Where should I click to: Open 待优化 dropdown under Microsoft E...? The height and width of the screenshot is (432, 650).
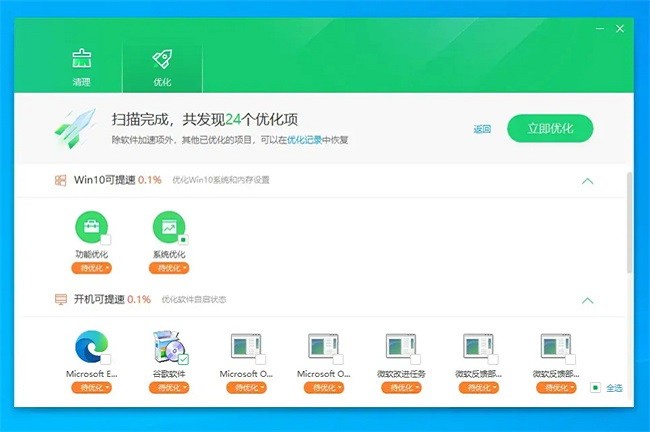tap(92, 388)
